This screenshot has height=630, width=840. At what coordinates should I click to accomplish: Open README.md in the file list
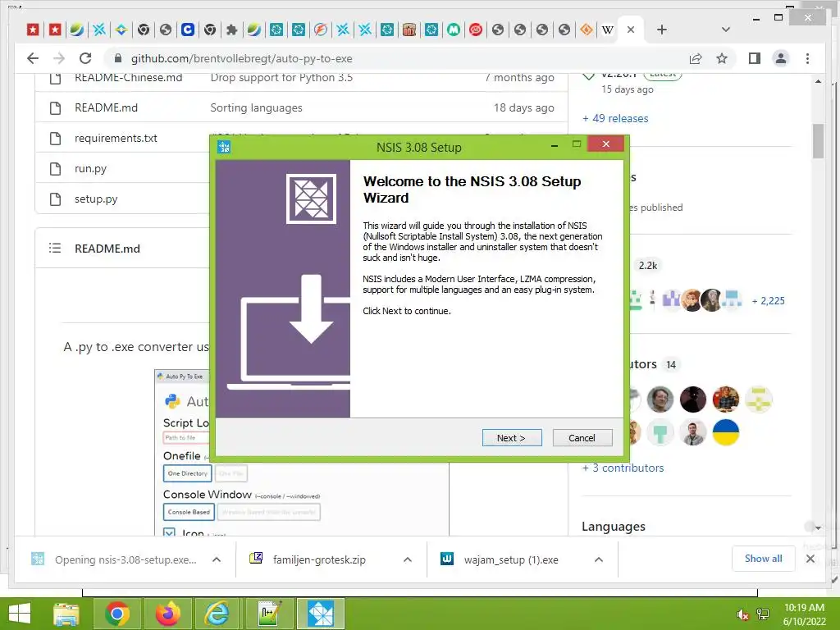coord(106,107)
